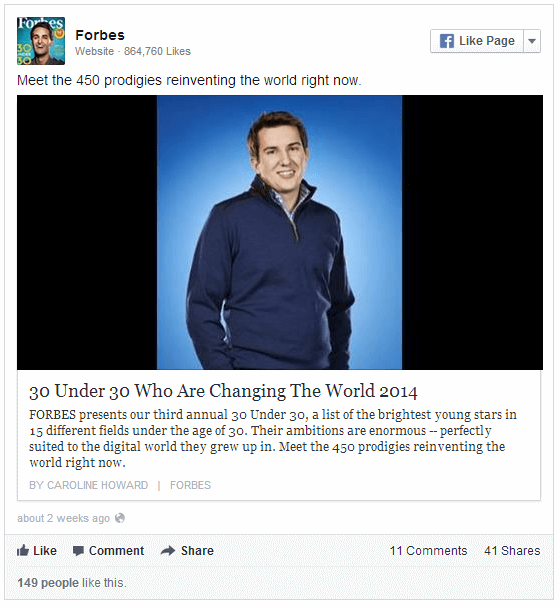The image size is (560, 608).
Task: Click the Like Page button text
Action: click(x=487, y=41)
